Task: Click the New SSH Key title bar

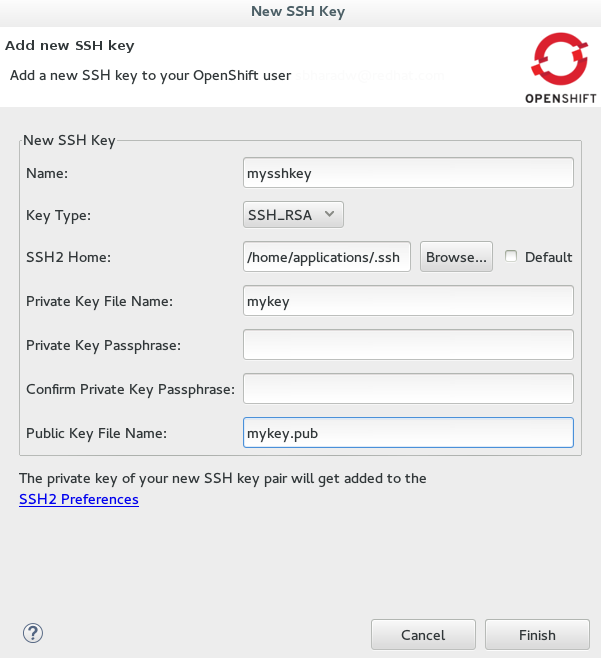Action: coord(300,12)
